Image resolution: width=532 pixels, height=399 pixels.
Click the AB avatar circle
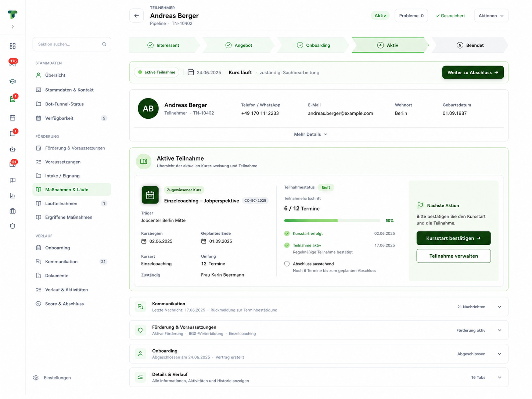[148, 108]
